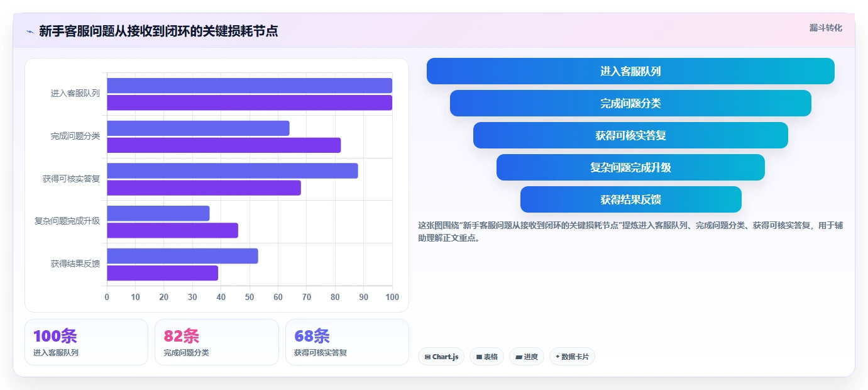This screenshot has height=390, width=868.
Task: Click the chart y-axis label 获得可核实答复
Action: pos(72,179)
